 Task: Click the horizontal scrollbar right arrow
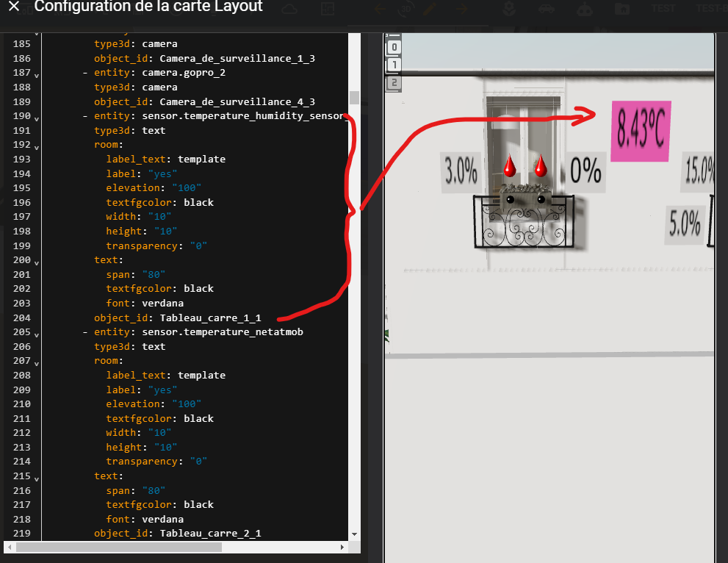tap(342, 548)
